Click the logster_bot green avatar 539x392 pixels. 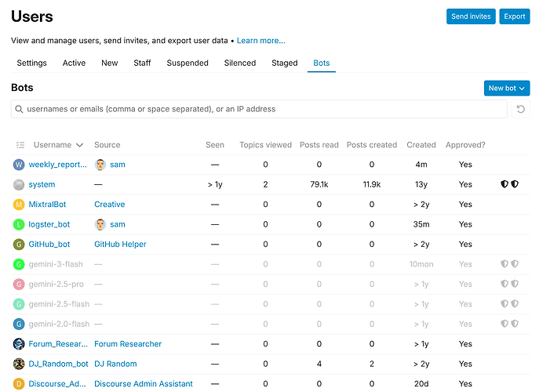click(x=19, y=224)
